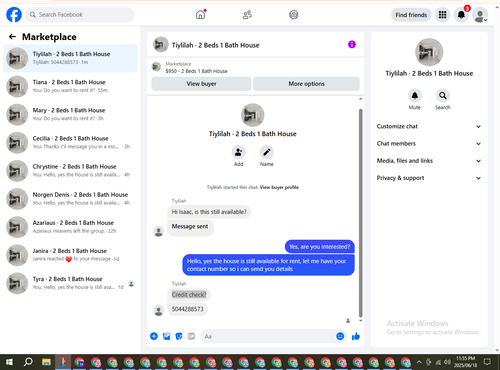Open Windows taskbar search
The image size is (500, 370).
28,362
